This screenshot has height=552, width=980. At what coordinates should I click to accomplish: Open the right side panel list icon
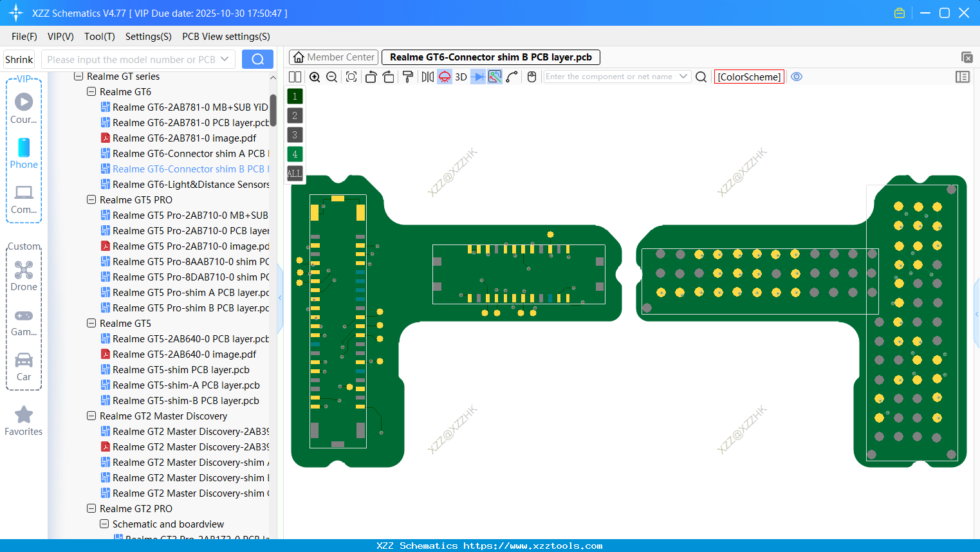[x=963, y=77]
